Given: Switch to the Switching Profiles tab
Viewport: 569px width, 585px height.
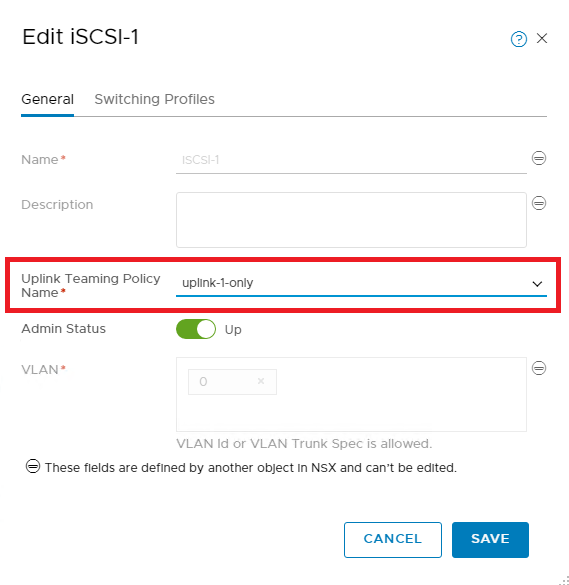Looking at the screenshot, I should 154,99.
